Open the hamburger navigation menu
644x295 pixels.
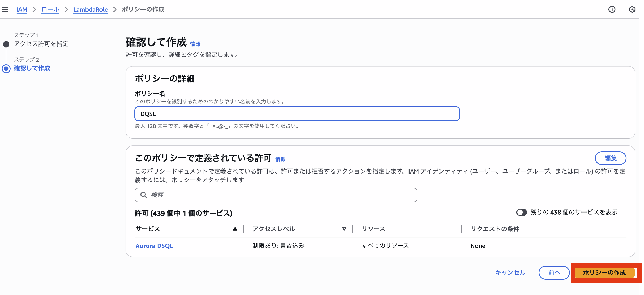[5, 10]
